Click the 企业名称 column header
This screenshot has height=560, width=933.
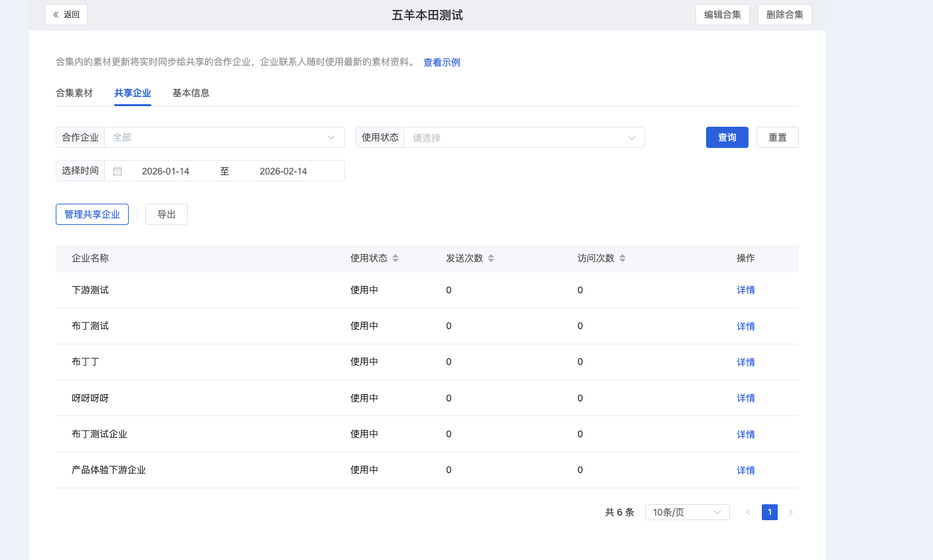point(90,258)
